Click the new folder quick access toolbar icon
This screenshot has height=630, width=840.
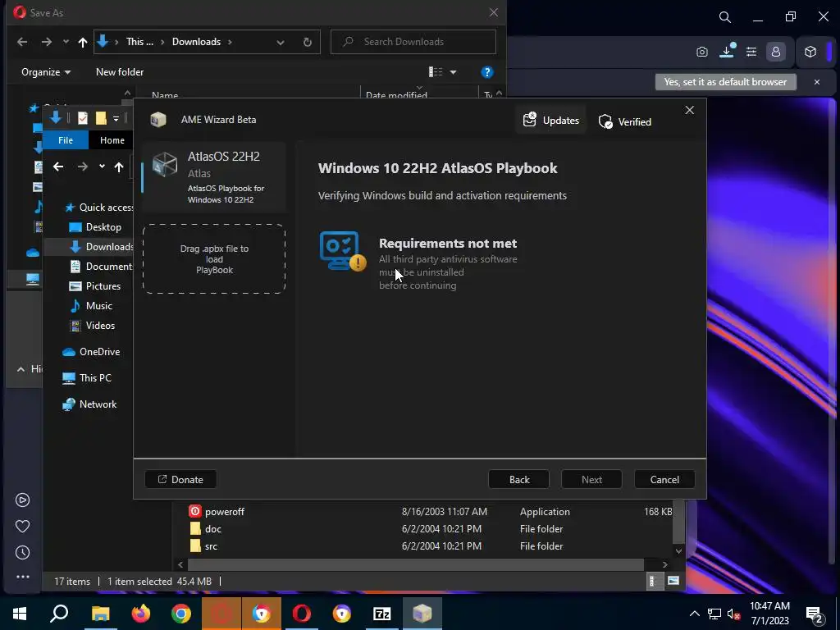pos(101,118)
